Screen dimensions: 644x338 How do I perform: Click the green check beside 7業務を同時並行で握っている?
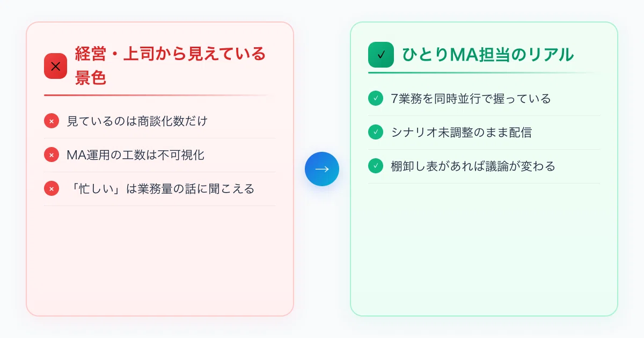tap(376, 99)
